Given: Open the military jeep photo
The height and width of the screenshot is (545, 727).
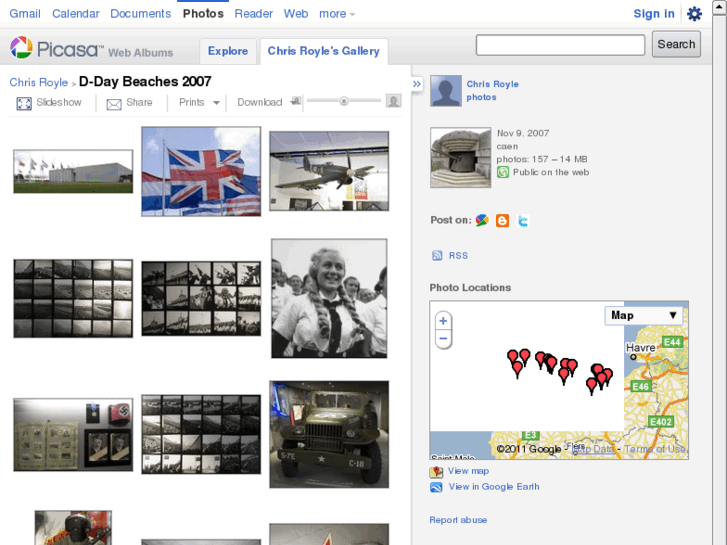Looking at the screenshot, I should pyautogui.click(x=329, y=435).
